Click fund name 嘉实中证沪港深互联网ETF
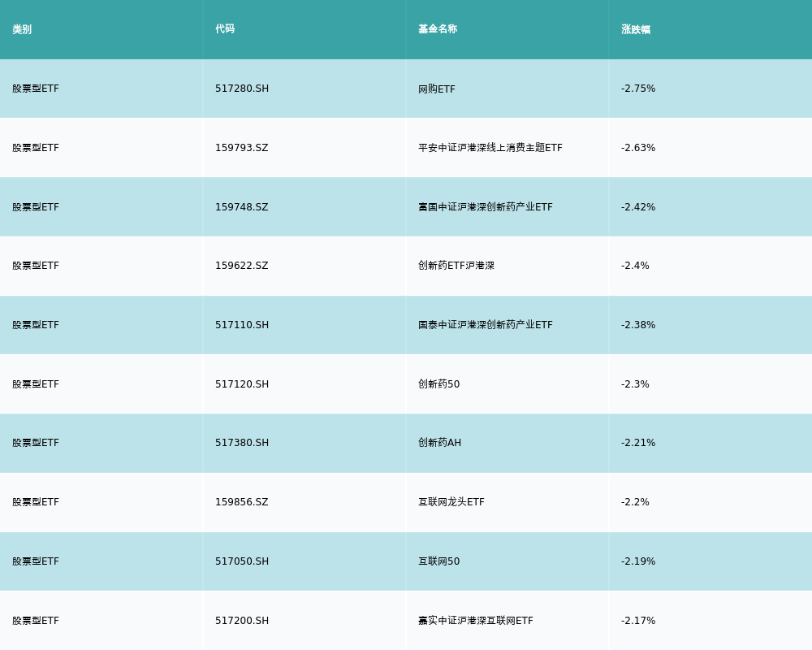 click(x=475, y=621)
